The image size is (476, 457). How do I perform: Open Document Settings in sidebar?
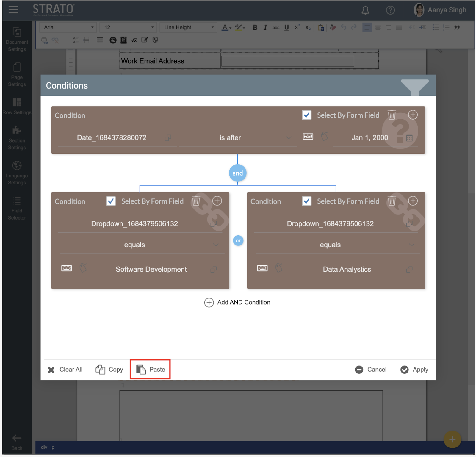tap(17, 39)
